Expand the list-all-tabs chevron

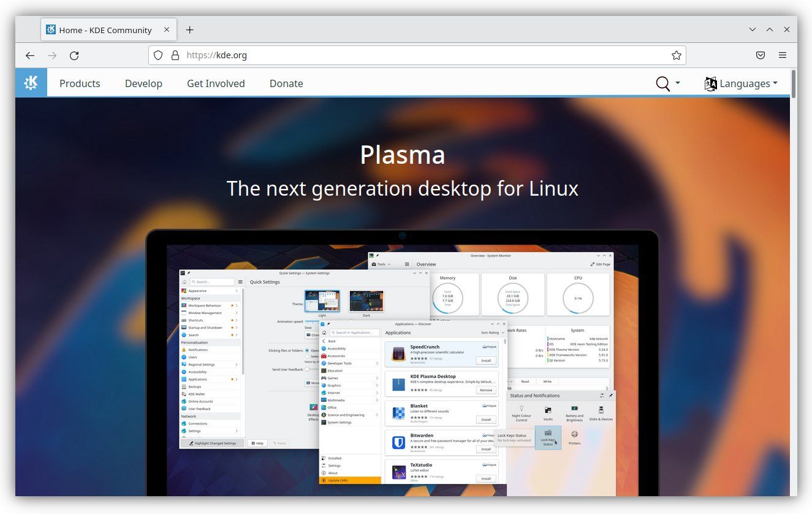tap(753, 29)
